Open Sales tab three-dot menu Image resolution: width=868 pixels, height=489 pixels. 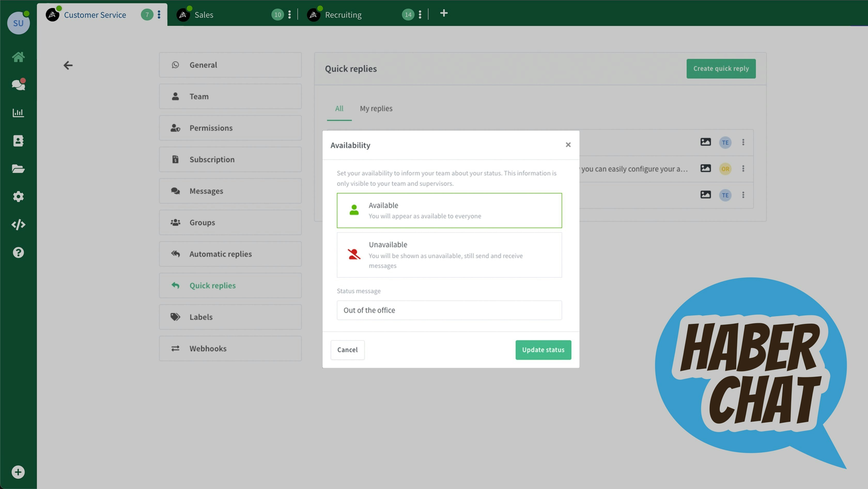(289, 14)
